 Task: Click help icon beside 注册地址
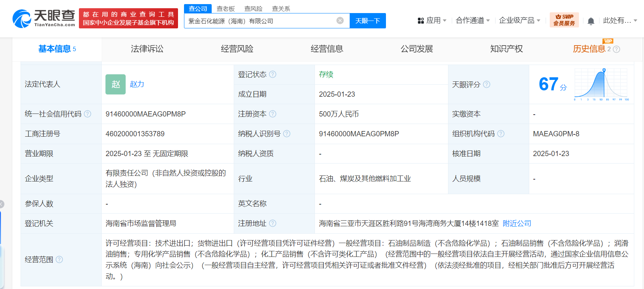click(x=273, y=223)
